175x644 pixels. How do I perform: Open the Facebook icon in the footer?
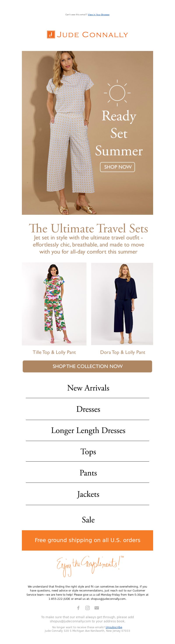78,608
